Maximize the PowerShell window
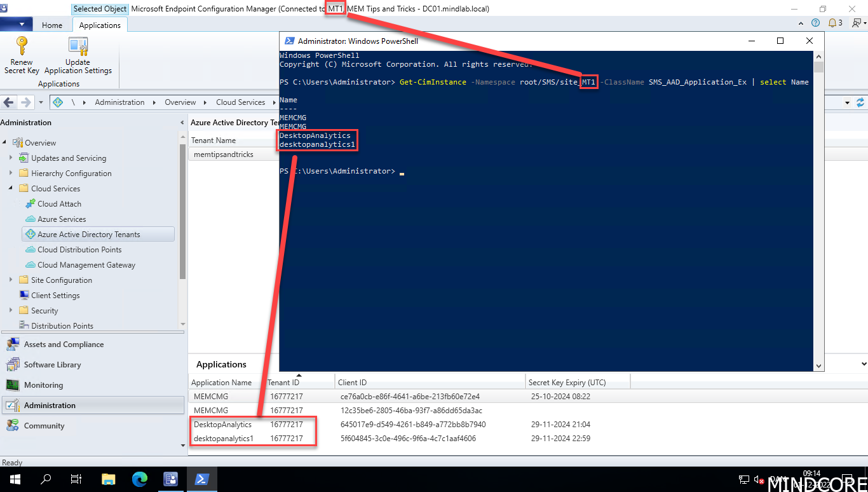868x492 pixels. pyautogui.click(x=780, y=41)
